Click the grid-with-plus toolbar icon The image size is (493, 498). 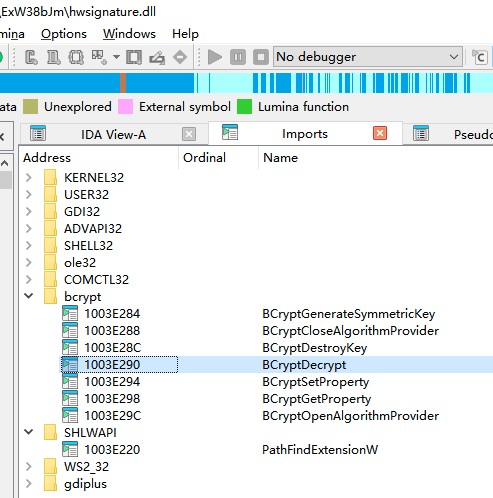click(99, 57)
